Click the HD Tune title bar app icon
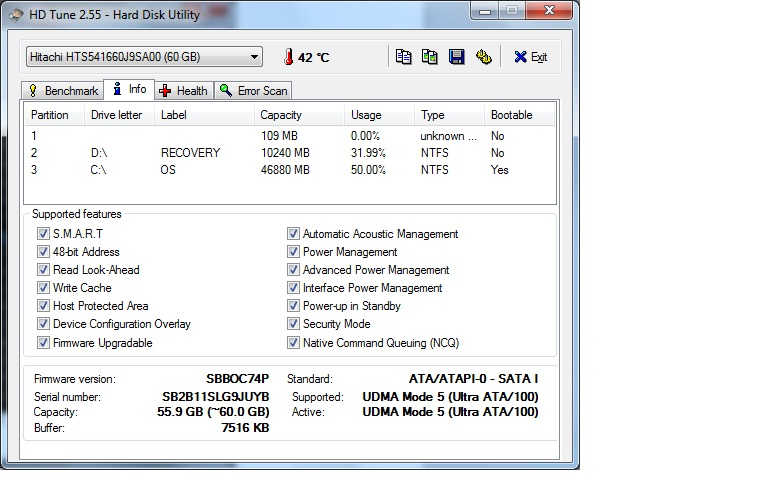Viewport: 768px width, 480px height. click(x=16, y=15)
